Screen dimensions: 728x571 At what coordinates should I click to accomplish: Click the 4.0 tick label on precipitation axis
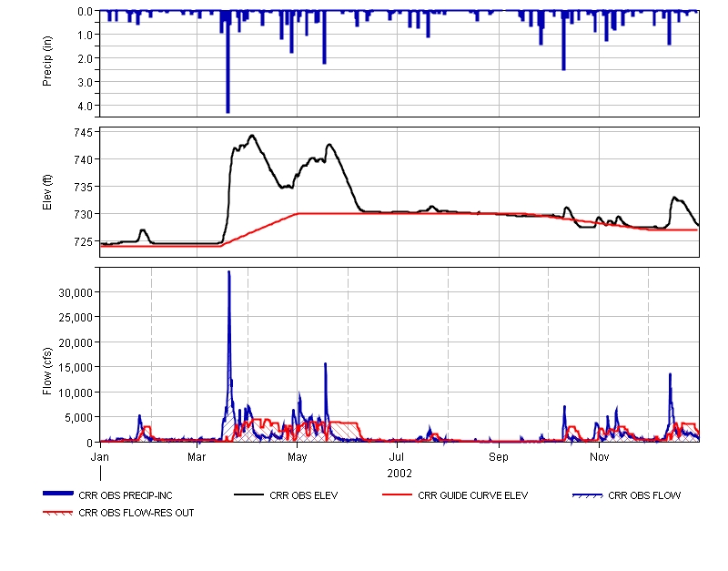[x=86, y=106]
